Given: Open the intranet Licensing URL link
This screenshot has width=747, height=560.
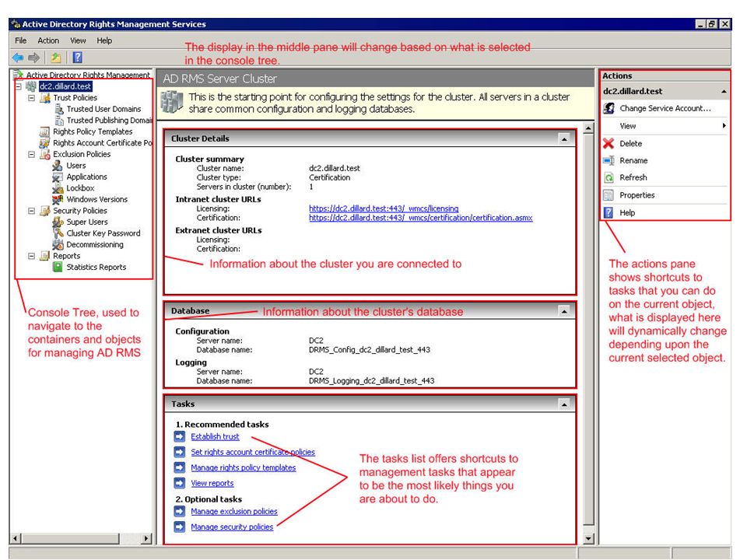Looking at the screenshot, I should pyautogui.click(x=384, y=208).
